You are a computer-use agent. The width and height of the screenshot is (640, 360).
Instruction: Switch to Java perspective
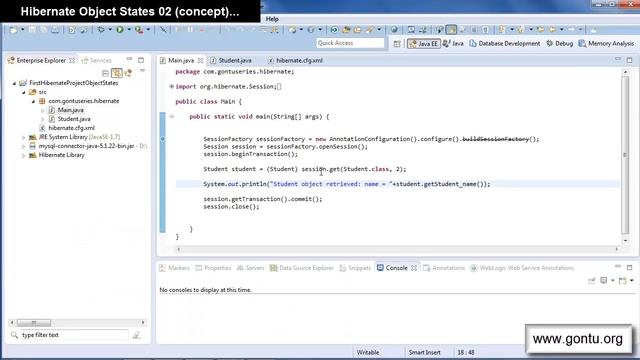point(453,43)
